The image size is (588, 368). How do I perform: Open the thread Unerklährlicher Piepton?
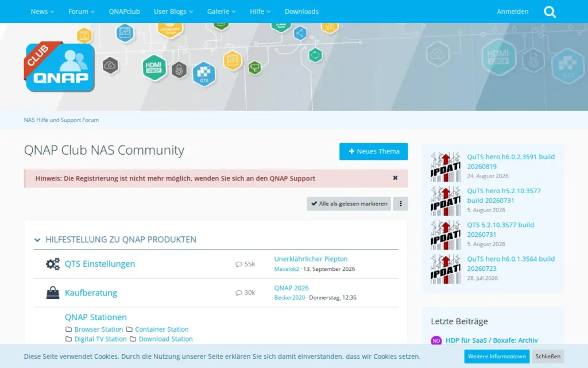[311, 259]
